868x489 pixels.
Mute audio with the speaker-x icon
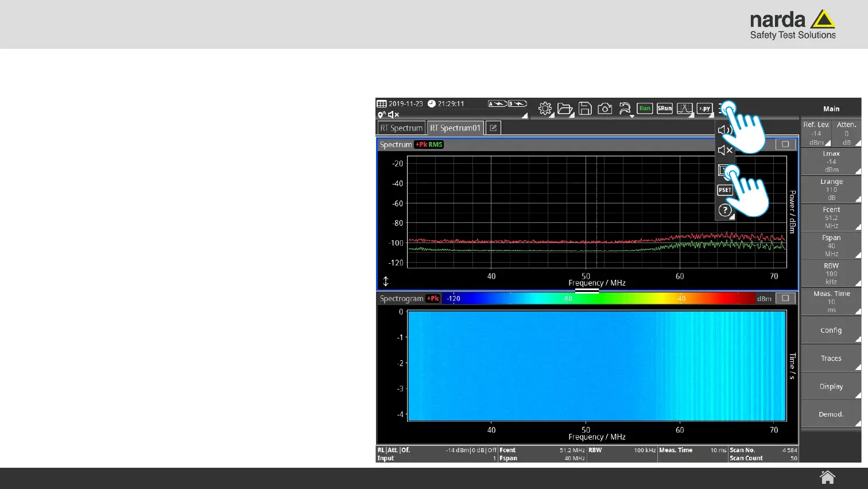(x=724, y=151)
